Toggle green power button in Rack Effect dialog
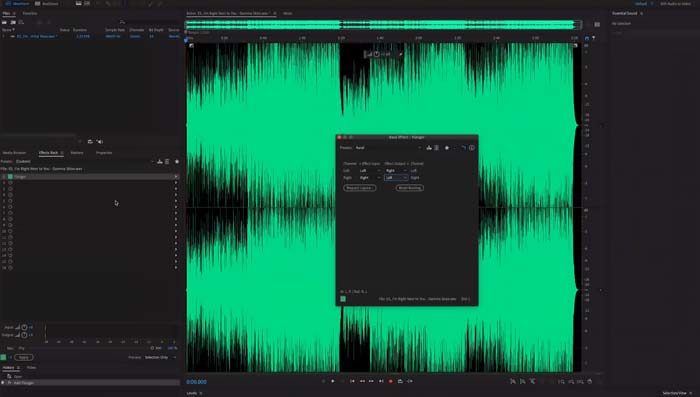Screen dimensions: 700x397 click(343, 299)
